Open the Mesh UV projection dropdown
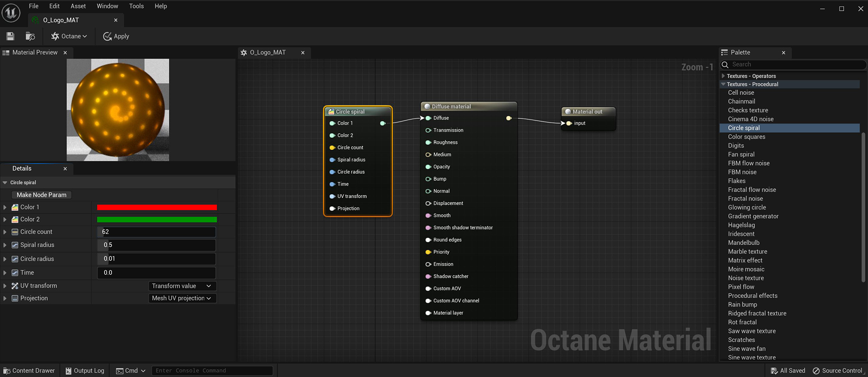 (182, 298)
